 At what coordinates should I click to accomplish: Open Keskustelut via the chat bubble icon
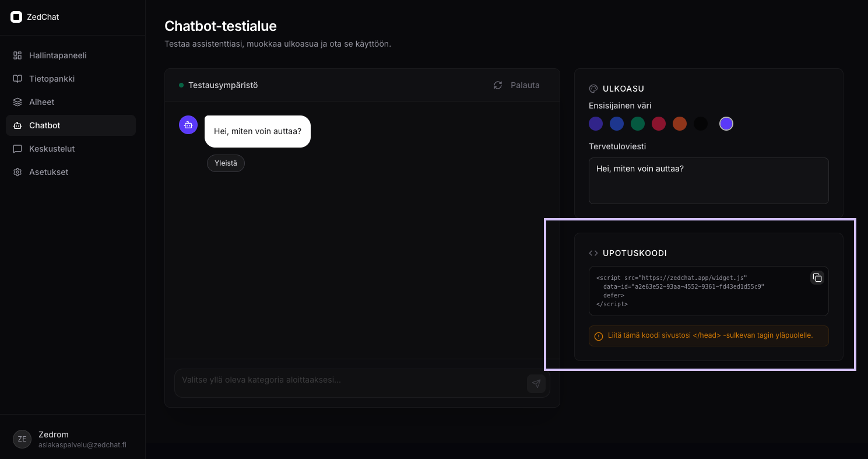(x=17, y=149)
